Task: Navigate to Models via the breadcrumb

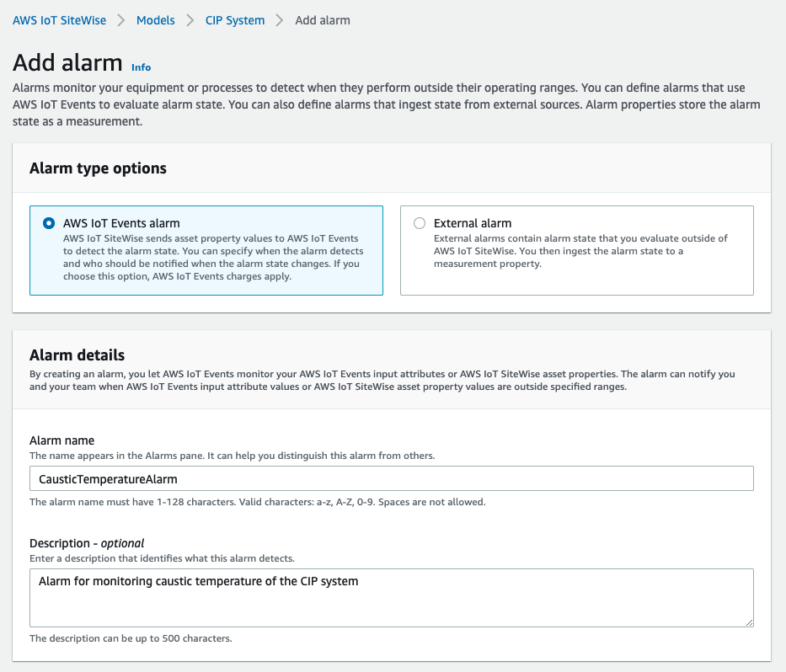Action: coord(155,20)
